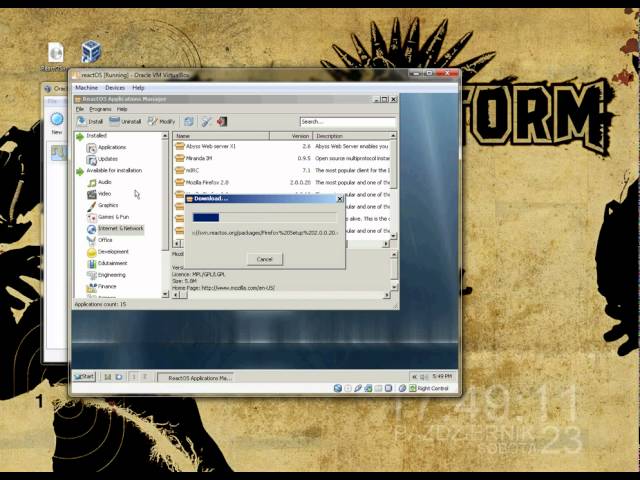Click the VirtualBox hard disk status globe icon
Image resolution: width=640 pixels, height=480 pixels.
(x=338, y=388)
